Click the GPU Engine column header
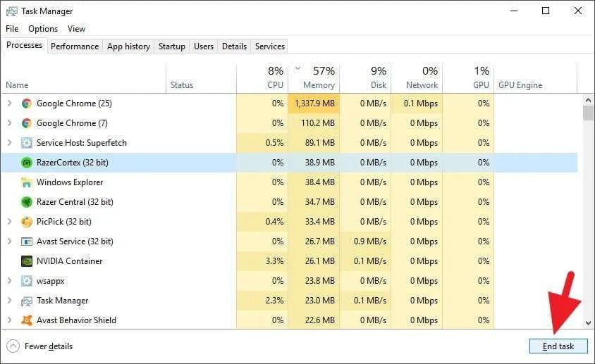Viewport: 595px width, 364px height. point(535,78)
